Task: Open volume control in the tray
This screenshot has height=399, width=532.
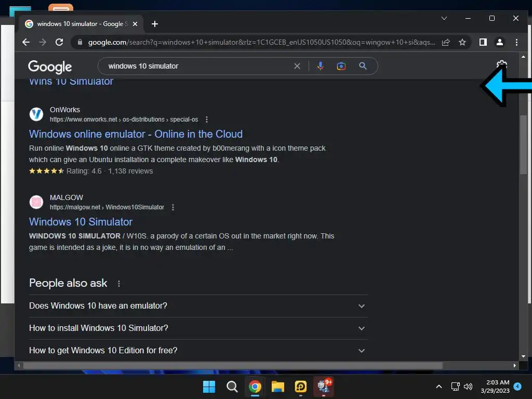Action: pyautogui.click(x=468, y=387)
